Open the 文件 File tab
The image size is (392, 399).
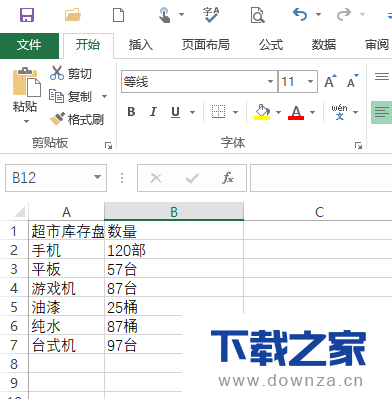(29, 46)
